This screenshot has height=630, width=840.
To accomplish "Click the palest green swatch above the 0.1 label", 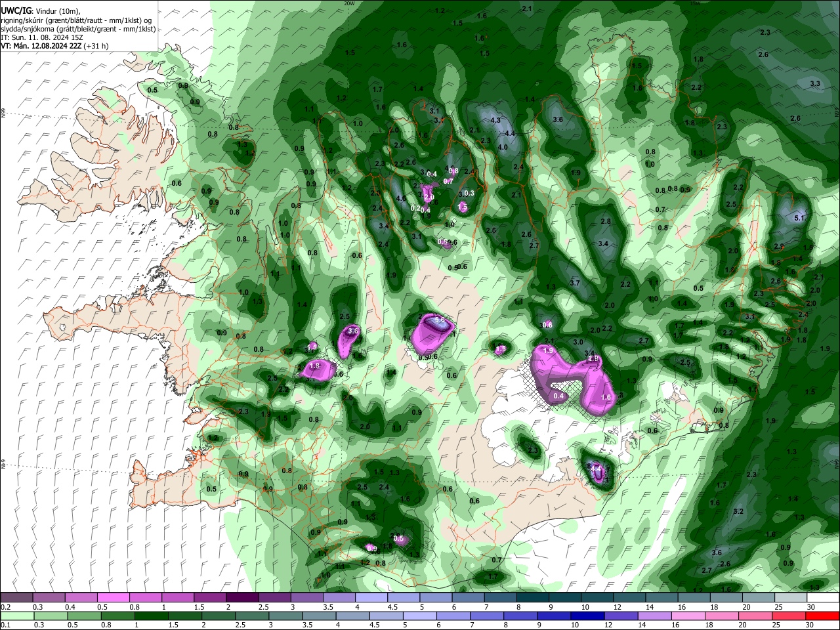I will [16, 616].
